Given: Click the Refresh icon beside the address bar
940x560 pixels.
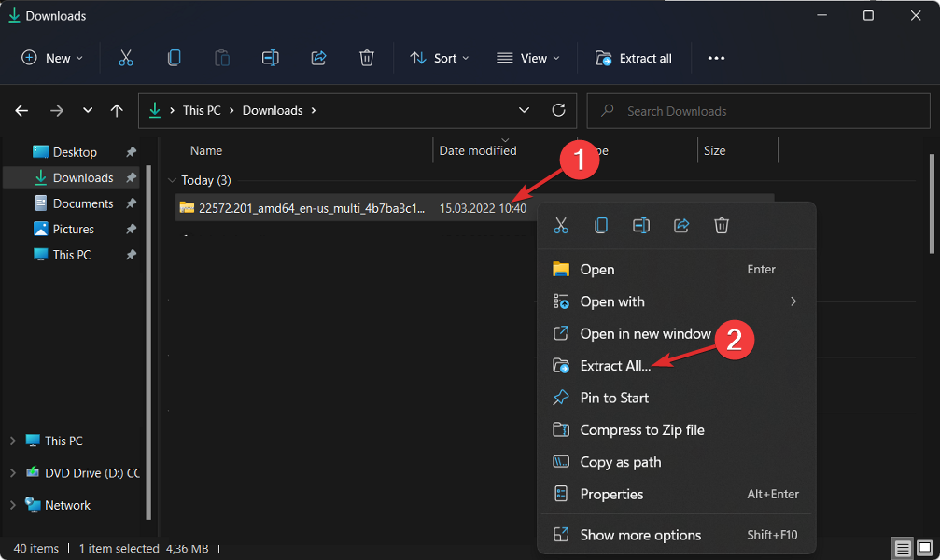Looking at the screenshot, I should pos(559,110).
